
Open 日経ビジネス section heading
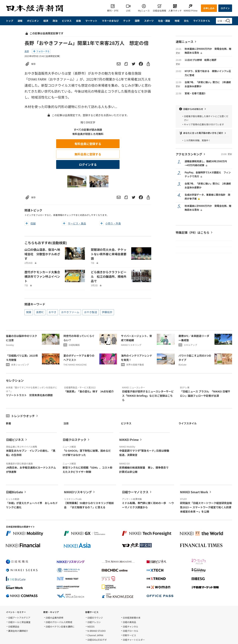(x=16, y=440)
